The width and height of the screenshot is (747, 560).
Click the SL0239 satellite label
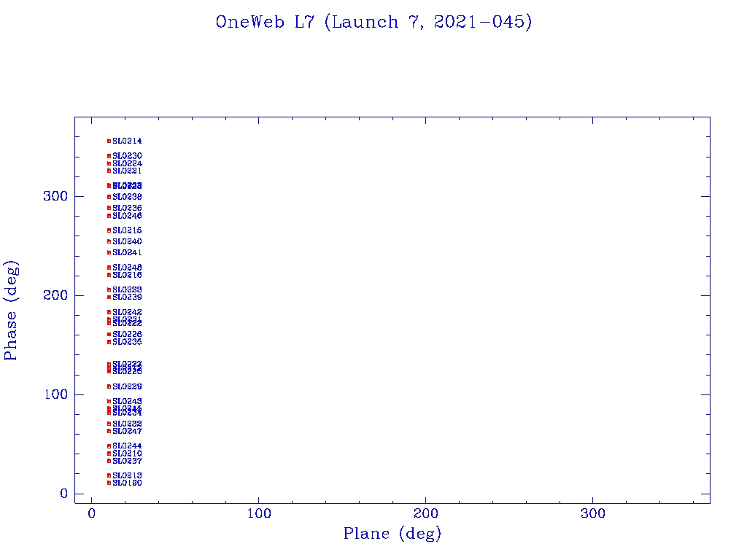pos(127,297)
